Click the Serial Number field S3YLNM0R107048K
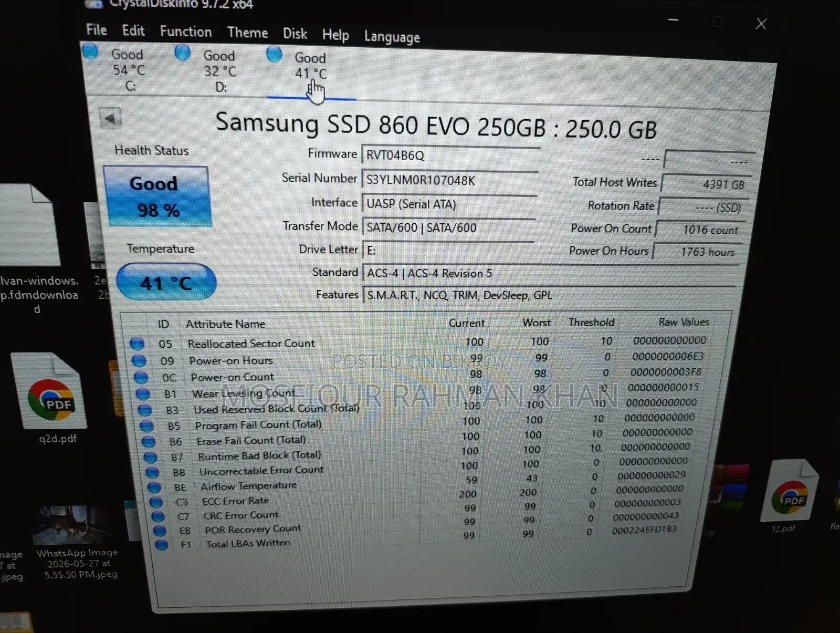Screen dimensions: 840x633 [449, 180]
